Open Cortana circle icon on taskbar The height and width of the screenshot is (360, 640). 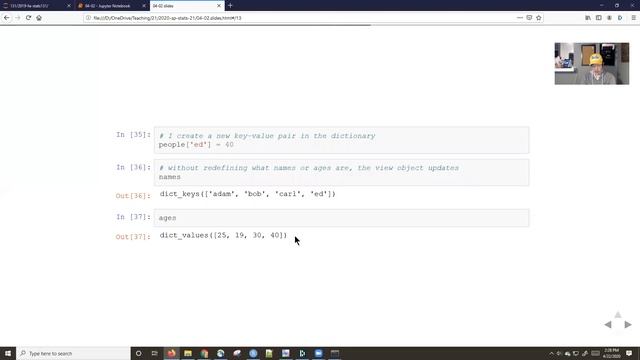click(x=139, y=353)
